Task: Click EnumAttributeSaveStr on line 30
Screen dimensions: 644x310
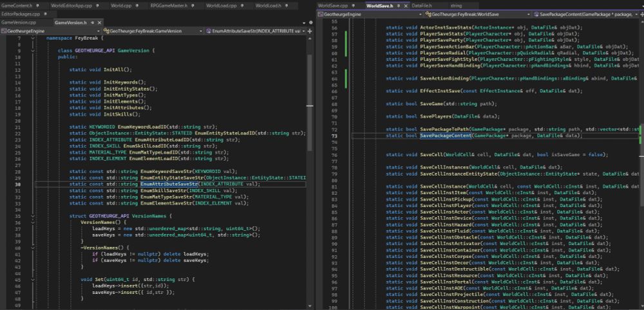Action: pos(169,184)
